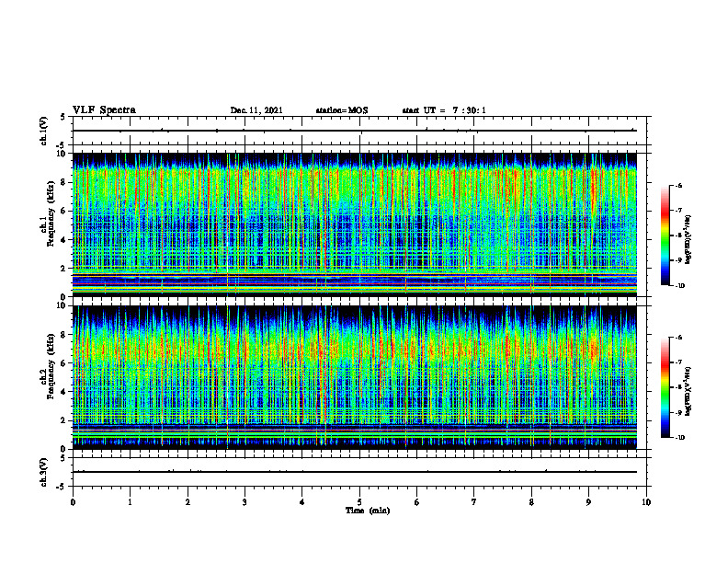Click time-axis tick label "3"
The width and height of the screenshot is (728, 563).
click(245, 502)
